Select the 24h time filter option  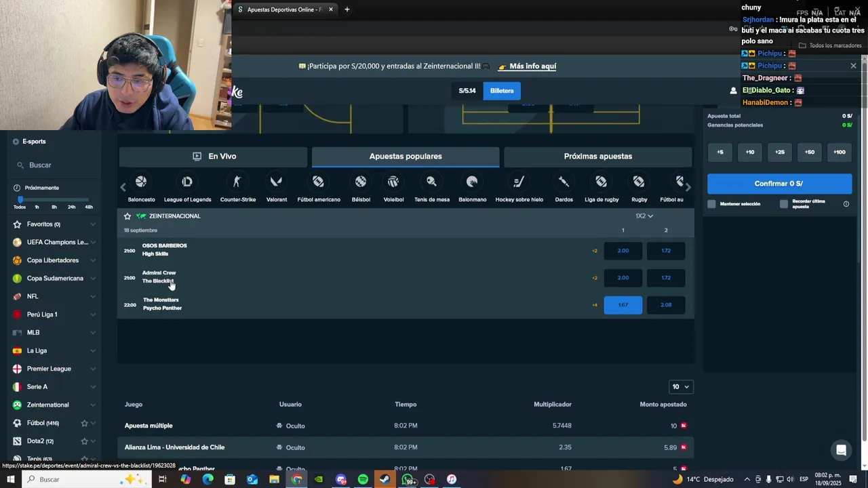72,207
